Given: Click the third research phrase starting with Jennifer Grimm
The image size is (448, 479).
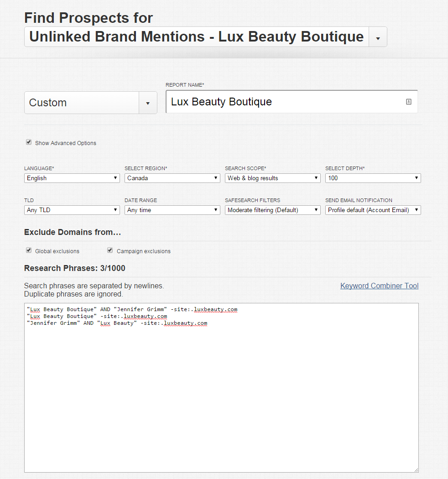Looking at the screenshot, I should coord(117,323).
